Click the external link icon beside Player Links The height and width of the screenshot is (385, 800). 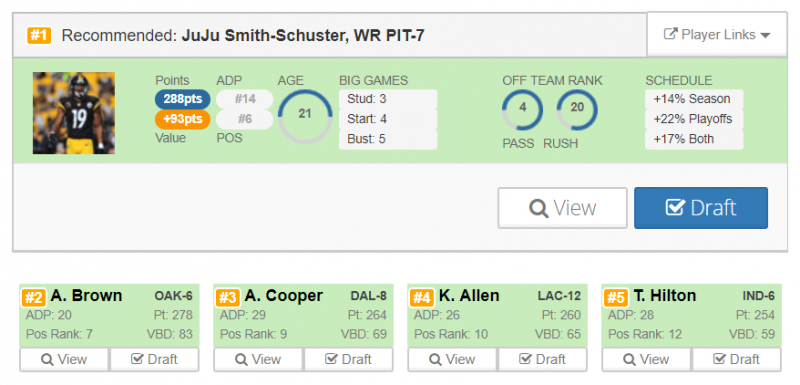[670, 34]
